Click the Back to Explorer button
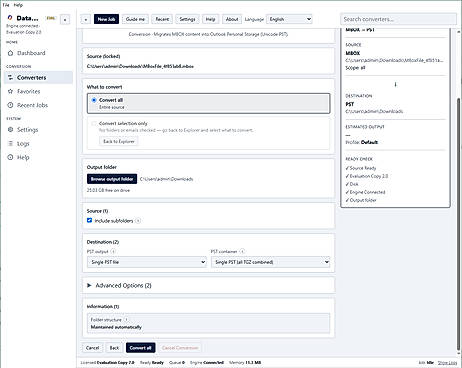 119,141
